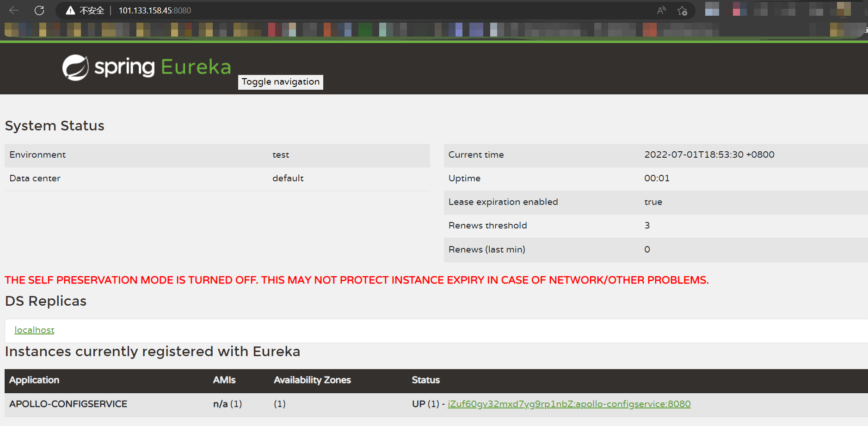This screenshot has width=868, height=426.
Task: Click the Current time value 2022-07-01T18:53:30
Action: (708, 155)
